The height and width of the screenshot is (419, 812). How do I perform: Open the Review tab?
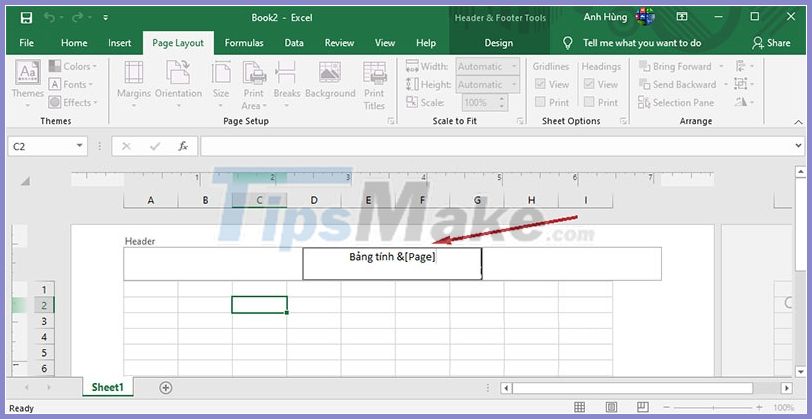point(339,43)
